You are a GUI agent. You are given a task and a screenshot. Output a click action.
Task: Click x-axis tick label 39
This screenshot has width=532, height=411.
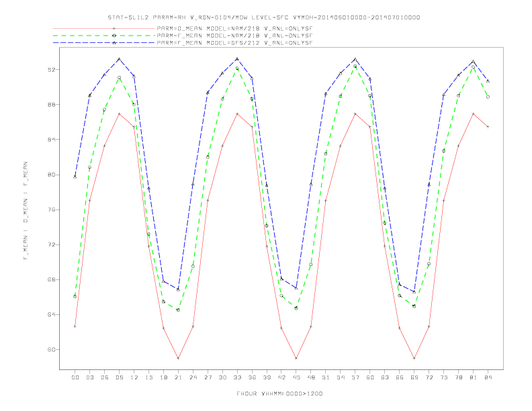pos(267,377)
